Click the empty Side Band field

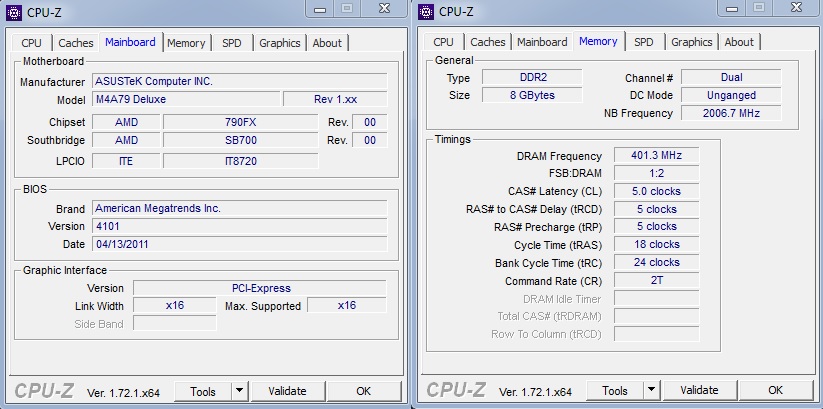[x=175, y=323]
